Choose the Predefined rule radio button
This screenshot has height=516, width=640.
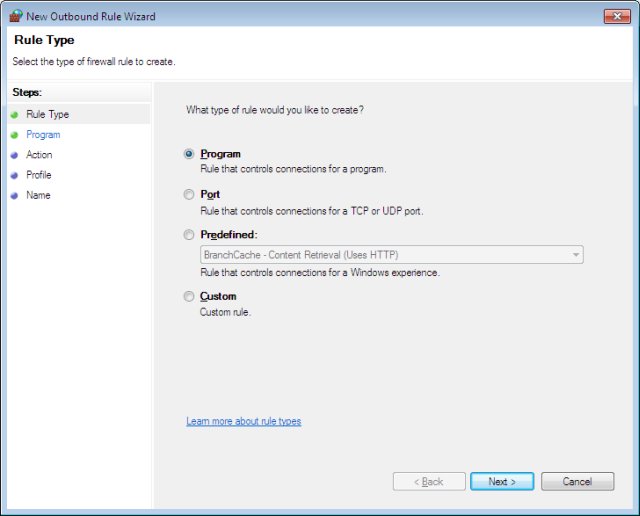point(189,235)
